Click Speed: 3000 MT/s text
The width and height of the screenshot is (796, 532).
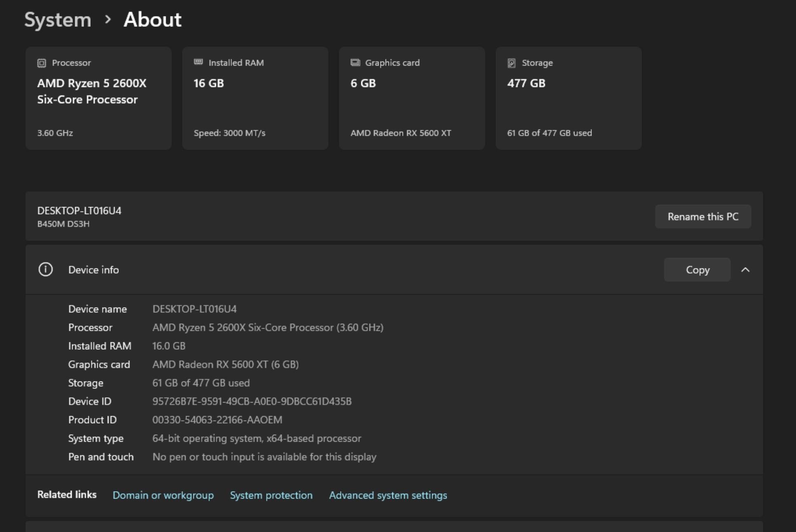click(x=229, y=133)
